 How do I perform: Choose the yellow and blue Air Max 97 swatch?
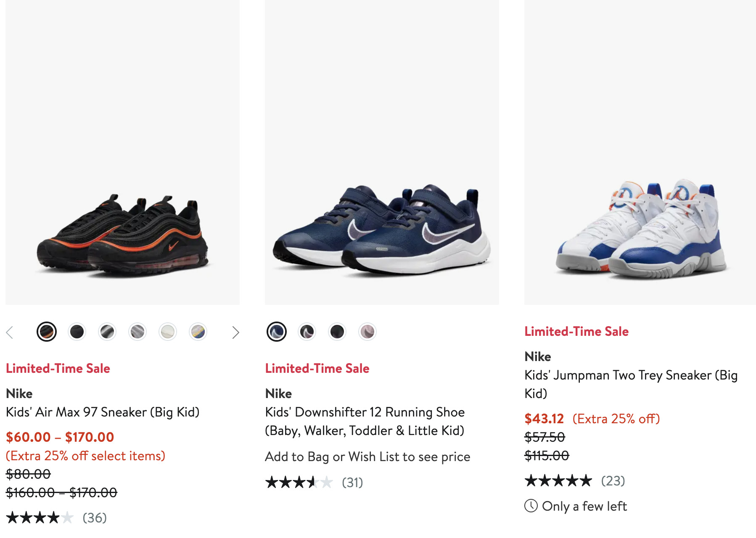pos(198,332)
